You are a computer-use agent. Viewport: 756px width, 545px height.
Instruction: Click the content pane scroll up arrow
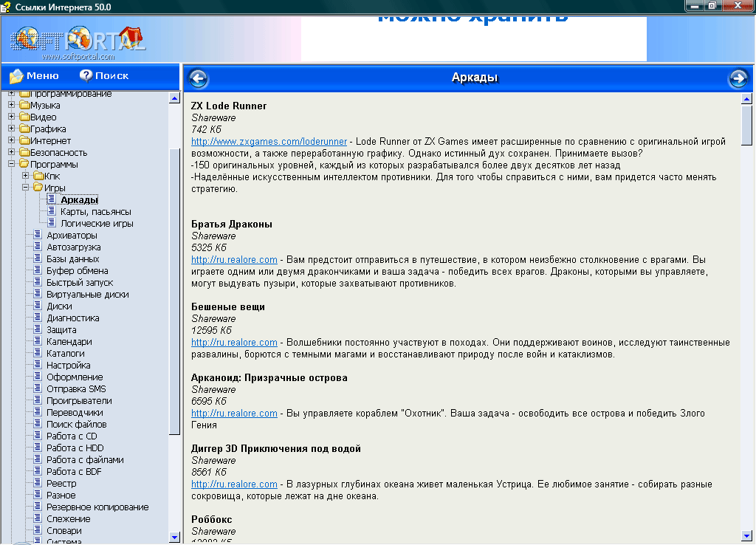click(x=746, y=99)
